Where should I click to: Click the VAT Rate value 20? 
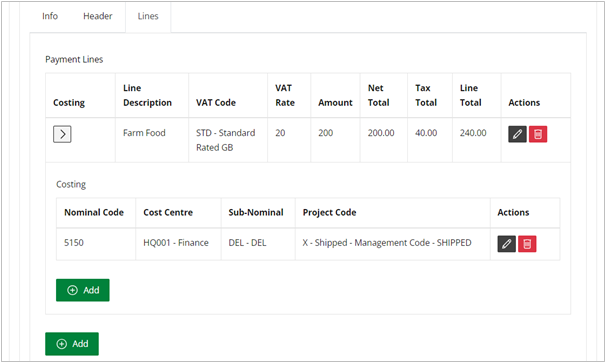280,133
